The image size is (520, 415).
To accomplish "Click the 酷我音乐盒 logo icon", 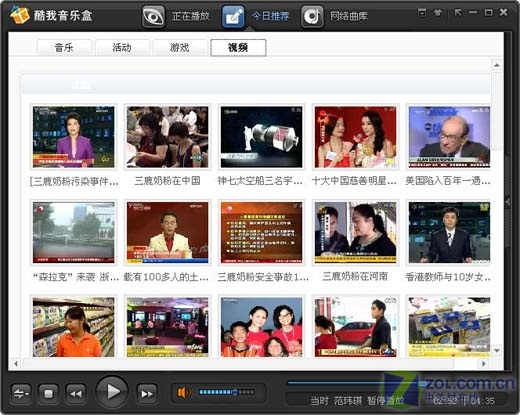I will click(20, 15).
